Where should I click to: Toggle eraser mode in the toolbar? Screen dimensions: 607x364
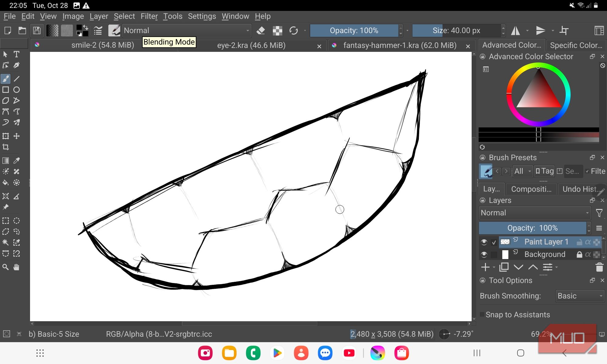pyautogui.click(x=261, y=31)
